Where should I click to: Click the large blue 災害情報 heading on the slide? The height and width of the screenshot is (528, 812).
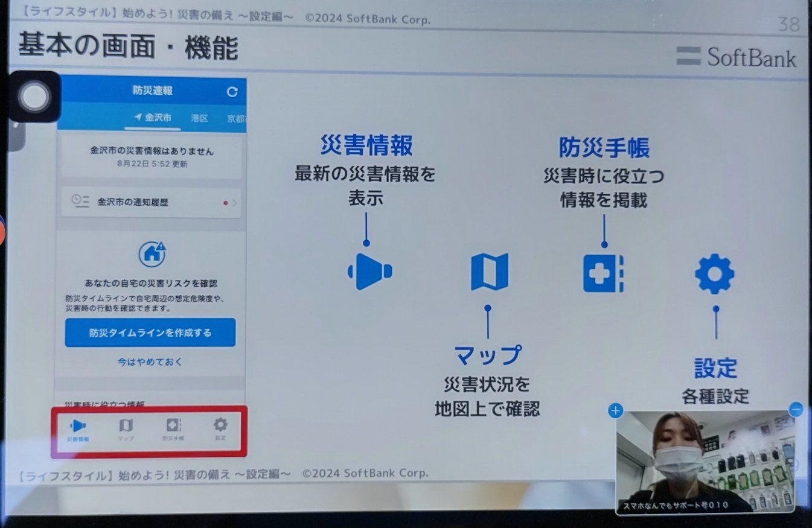coord(366,146)
